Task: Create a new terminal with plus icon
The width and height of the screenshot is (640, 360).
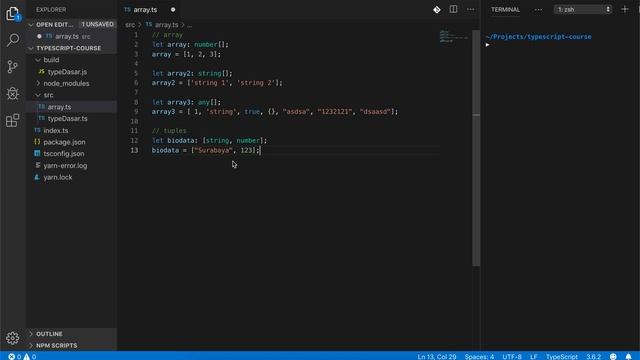Action: point(625,9)
